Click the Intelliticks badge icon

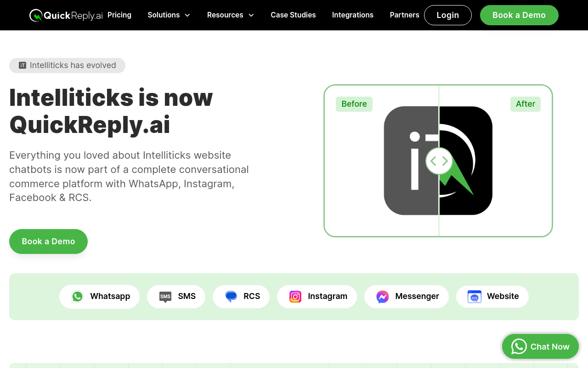23,65
